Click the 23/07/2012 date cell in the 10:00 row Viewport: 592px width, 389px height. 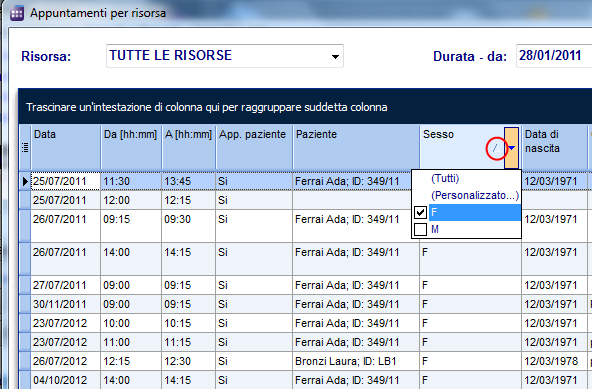tap(66, 323)
